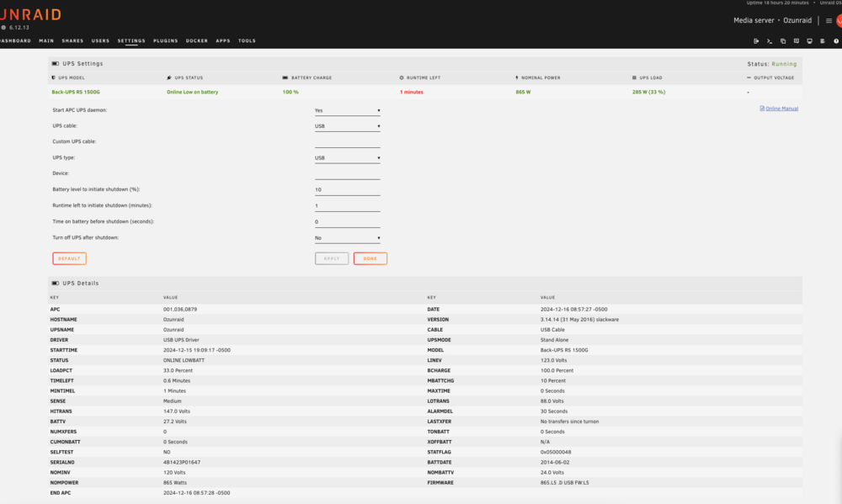Image resolution: width=842 pixels, height=504 pixels.
Task: Click the Default button
Action: click(69, 258)
